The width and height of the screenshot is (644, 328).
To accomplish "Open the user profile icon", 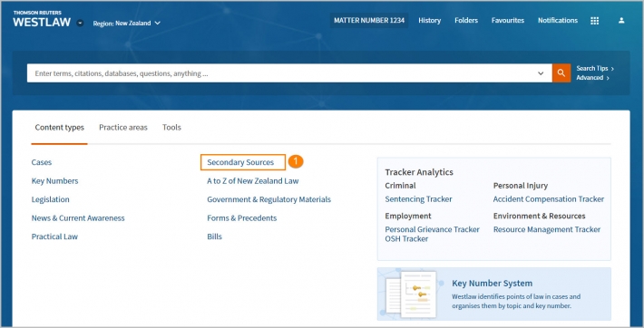I will pyautogui.click(x=621, y=21).
